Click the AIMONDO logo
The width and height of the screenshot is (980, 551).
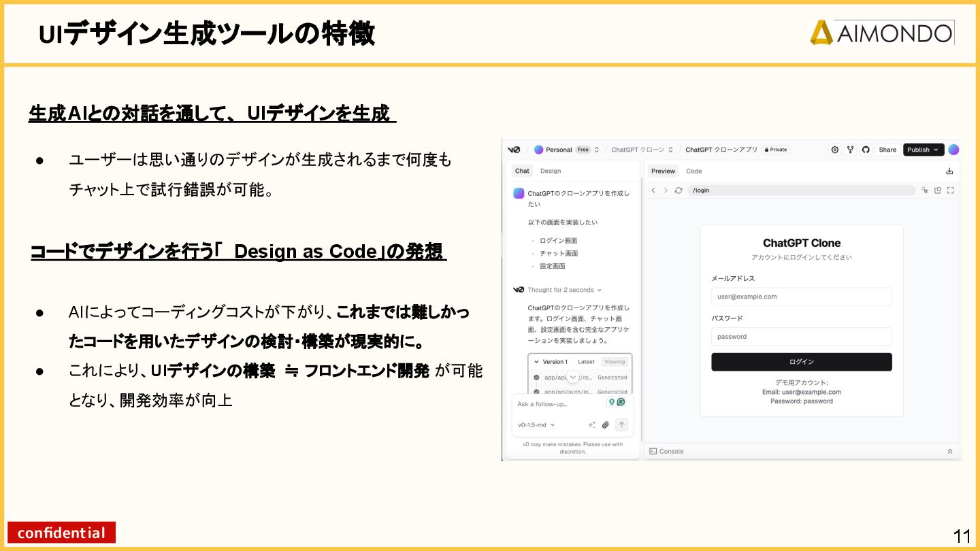tap(882, 33)
